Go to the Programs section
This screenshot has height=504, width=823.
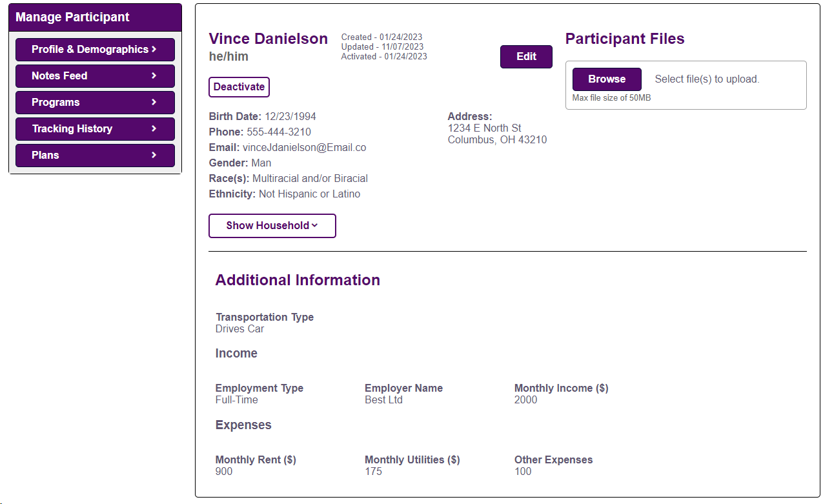coord(56,103)
